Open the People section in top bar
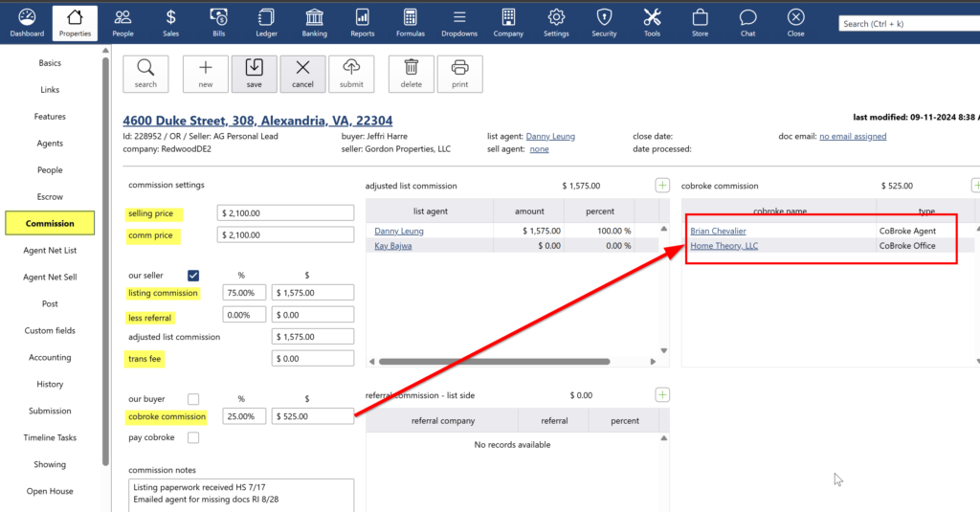The height and width of the screenshot is (512, 980). (123, 23)
